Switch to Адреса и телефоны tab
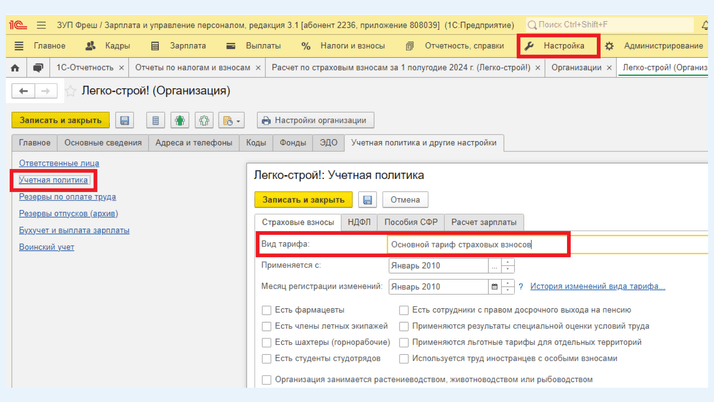714x402 pixels. point(194,143)
